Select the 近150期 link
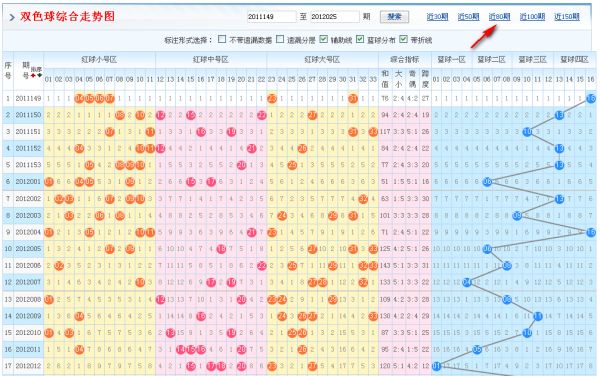Screen dimensions: 600x376 [x=567, y=17]
